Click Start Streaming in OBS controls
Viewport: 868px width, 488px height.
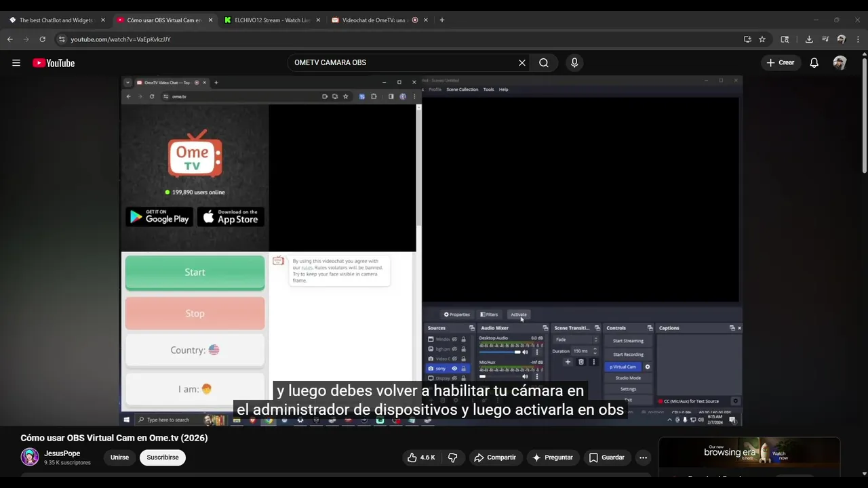click(628, 341)
